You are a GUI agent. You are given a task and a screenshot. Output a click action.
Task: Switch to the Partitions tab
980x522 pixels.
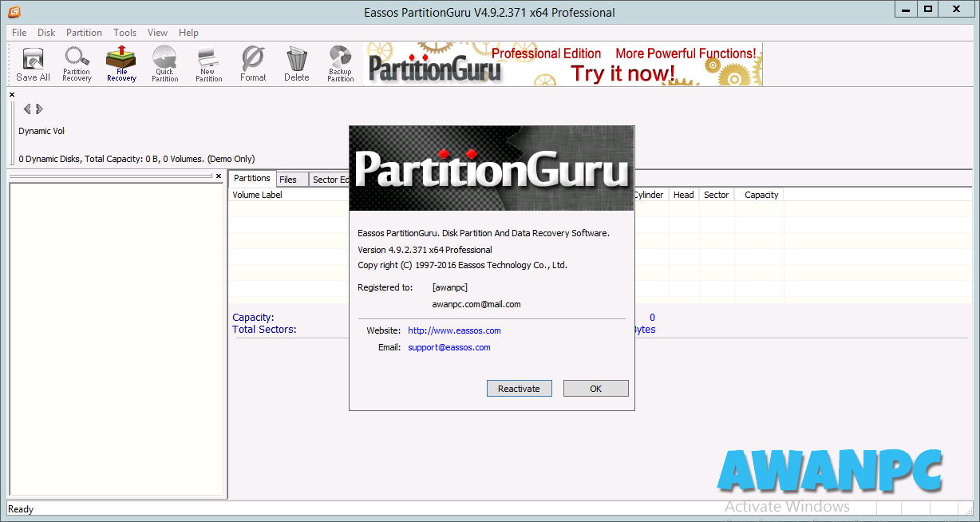pyautogui.click(x=252, y=179)
